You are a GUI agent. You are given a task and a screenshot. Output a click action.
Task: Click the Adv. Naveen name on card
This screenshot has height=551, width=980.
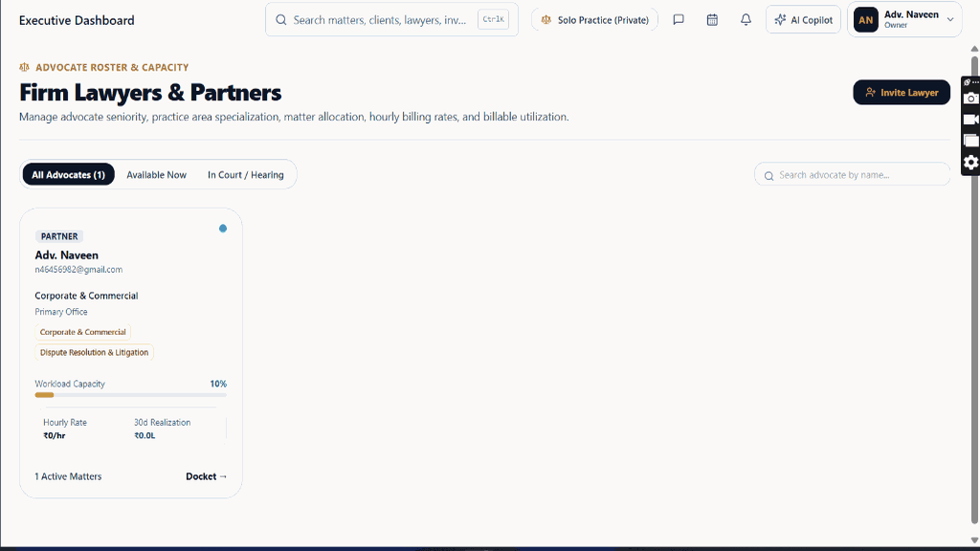tap(66, 254)
